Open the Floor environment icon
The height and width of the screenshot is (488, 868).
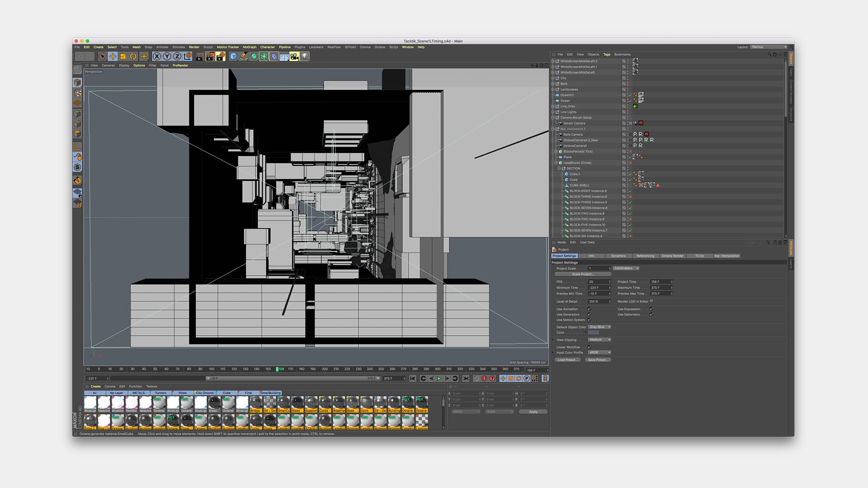pyautogui.click(x=284, y=56)
